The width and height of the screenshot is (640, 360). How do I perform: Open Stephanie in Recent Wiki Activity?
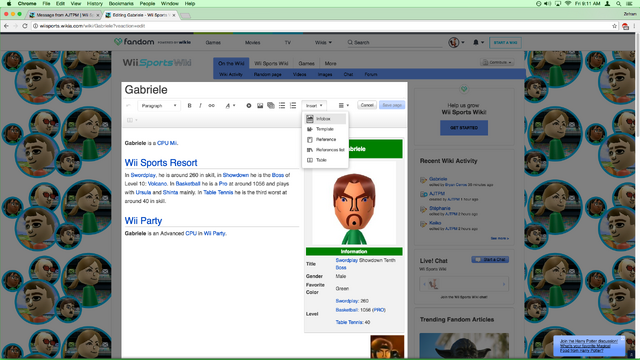click(x=440, y=208)
